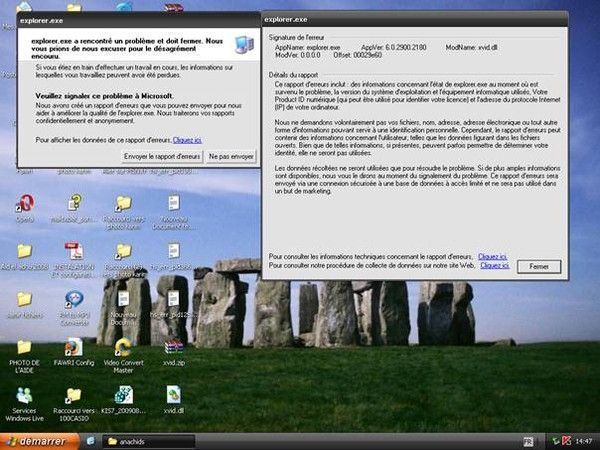
Task: Launch the FAWRI Config shortcut
Action: click(x=74, y=347)
